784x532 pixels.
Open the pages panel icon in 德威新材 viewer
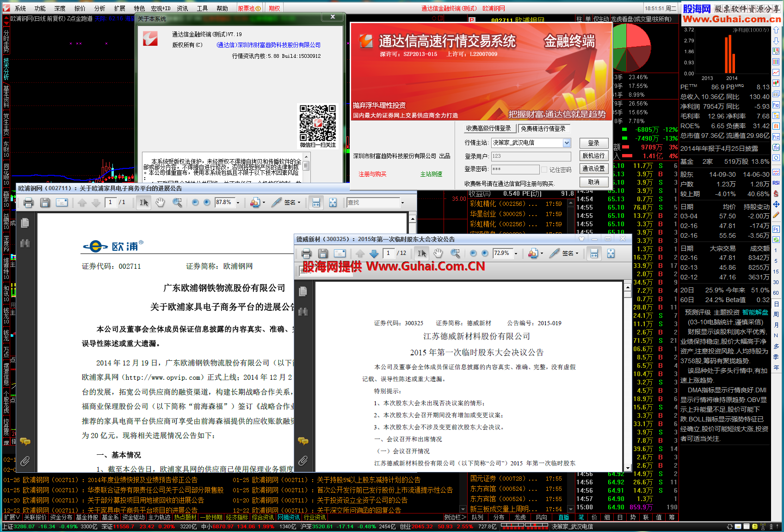(x=303, y=291)
